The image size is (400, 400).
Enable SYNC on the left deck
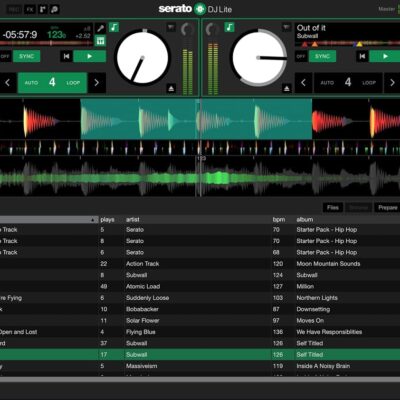26,56
